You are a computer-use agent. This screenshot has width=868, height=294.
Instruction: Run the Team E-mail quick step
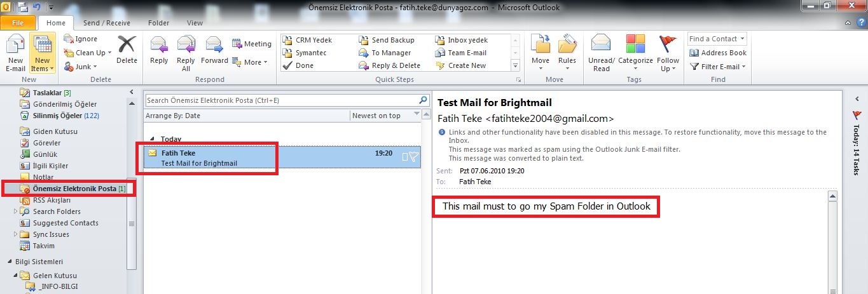tap(461, 53)
